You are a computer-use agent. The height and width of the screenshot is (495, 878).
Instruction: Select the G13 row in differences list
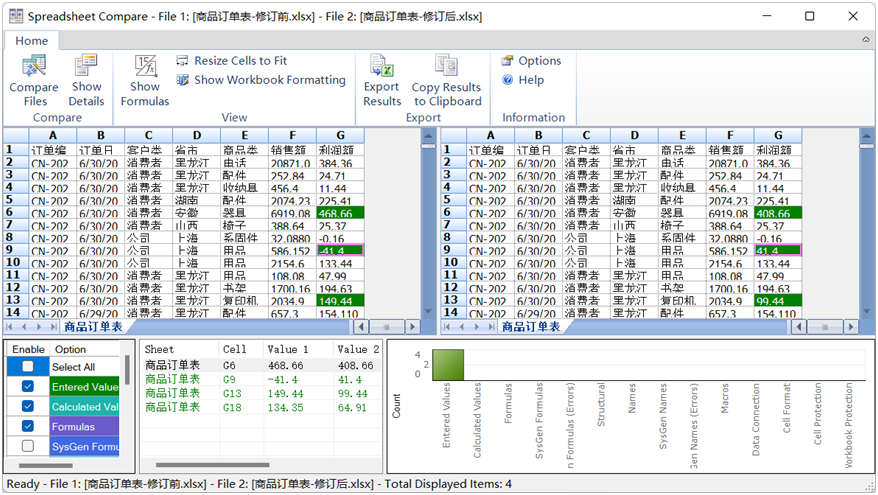[261, 394]
